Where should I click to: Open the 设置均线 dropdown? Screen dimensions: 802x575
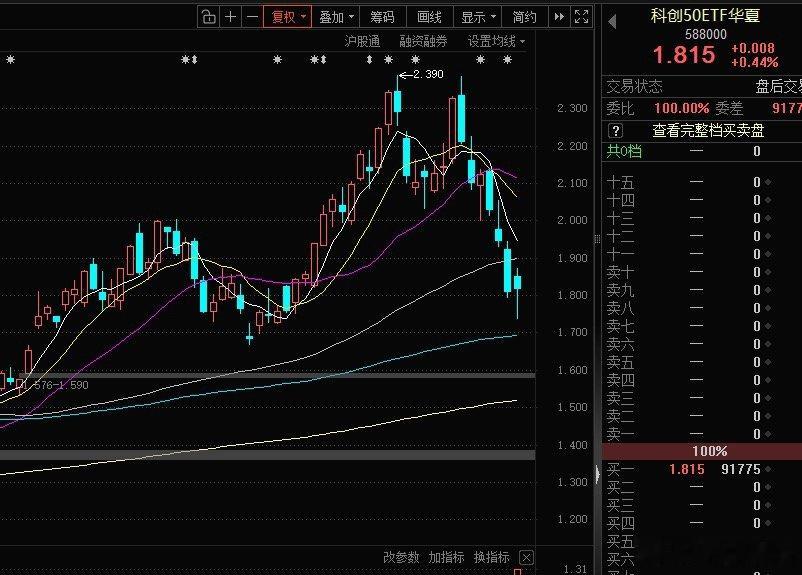pyautogui.click(x=496, y=41)
